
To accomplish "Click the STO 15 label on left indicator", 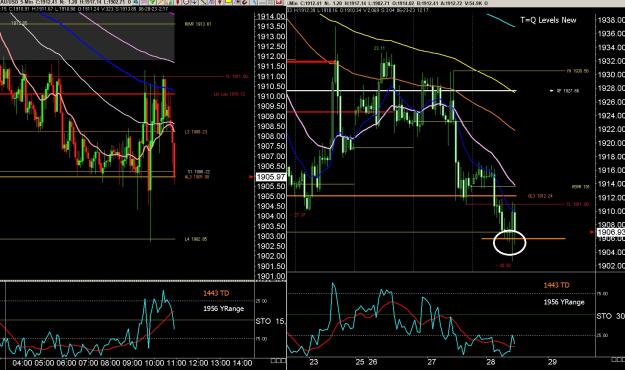I will (270, 321).
